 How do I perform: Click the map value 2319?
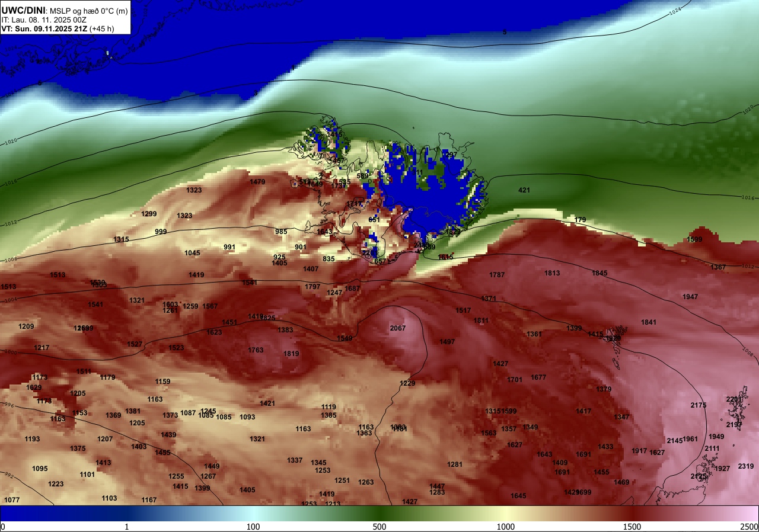[x=746, y=466]
